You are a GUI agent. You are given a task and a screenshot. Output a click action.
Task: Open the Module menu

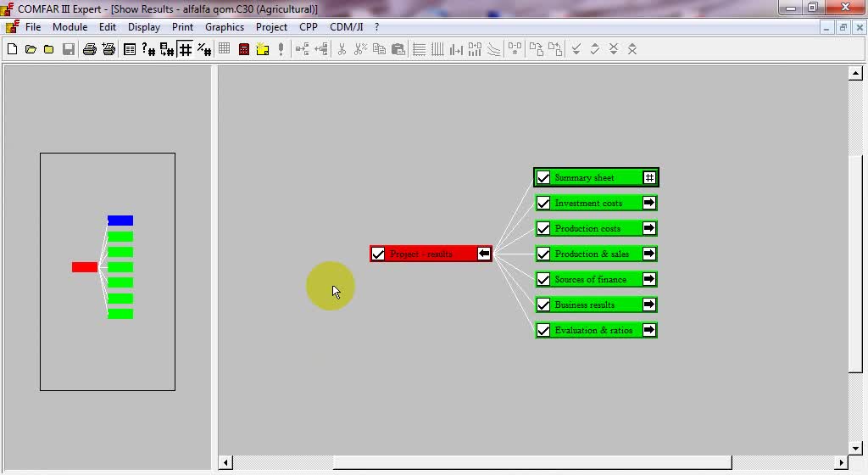pos(70,27)
